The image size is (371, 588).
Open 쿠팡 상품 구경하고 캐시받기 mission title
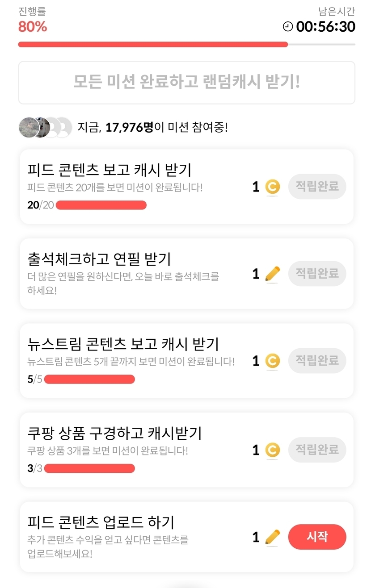click(114, 433)
